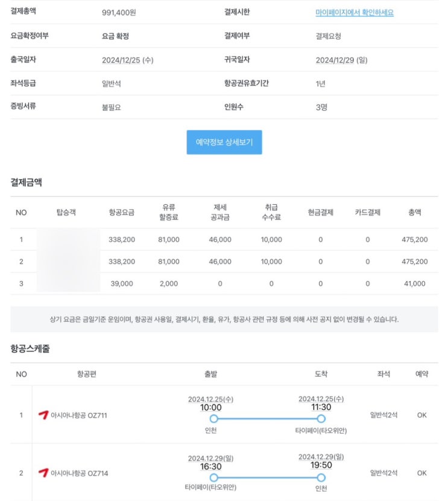
Task: Click the 항공요금 column header
Action: pos(121,212)
